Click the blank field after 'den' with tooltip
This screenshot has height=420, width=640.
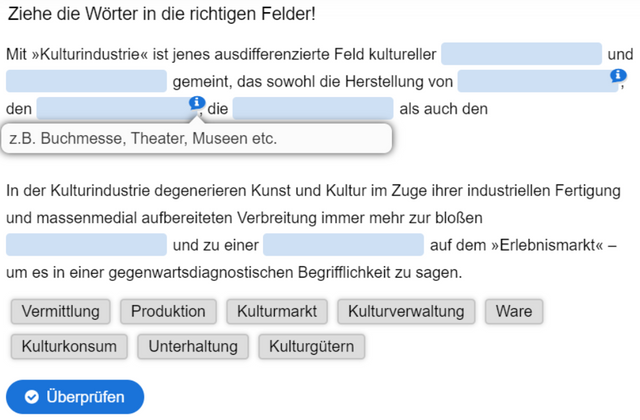pyautogui.click(x=116, y=108)
